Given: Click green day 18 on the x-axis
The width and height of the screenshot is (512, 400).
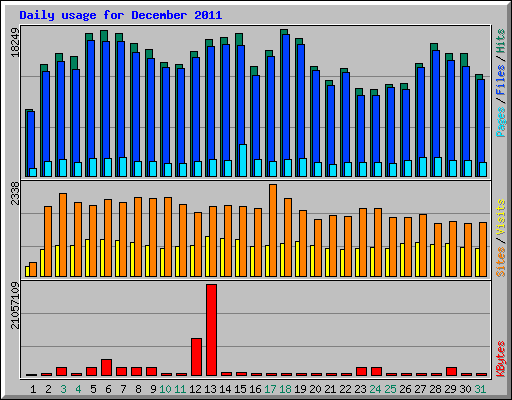Looking at the screenshot, I should coord(285,389).
